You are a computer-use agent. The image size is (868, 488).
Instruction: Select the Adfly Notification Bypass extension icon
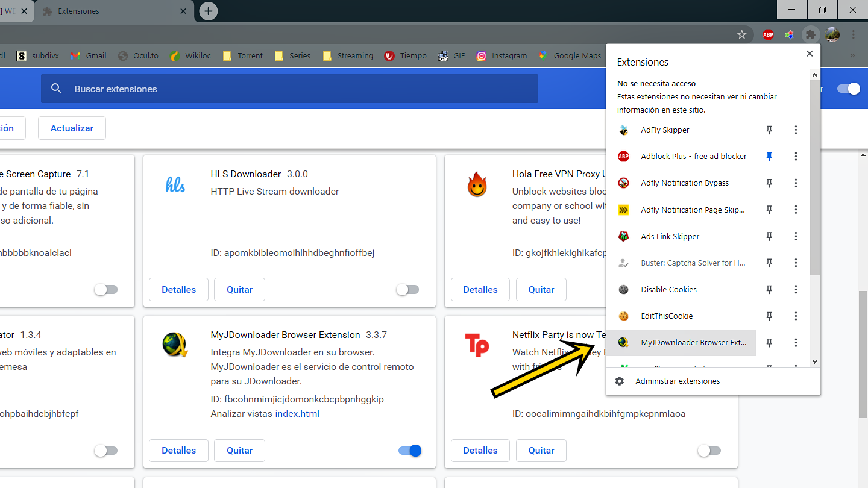pyautogui.click(x=624, y=183)
